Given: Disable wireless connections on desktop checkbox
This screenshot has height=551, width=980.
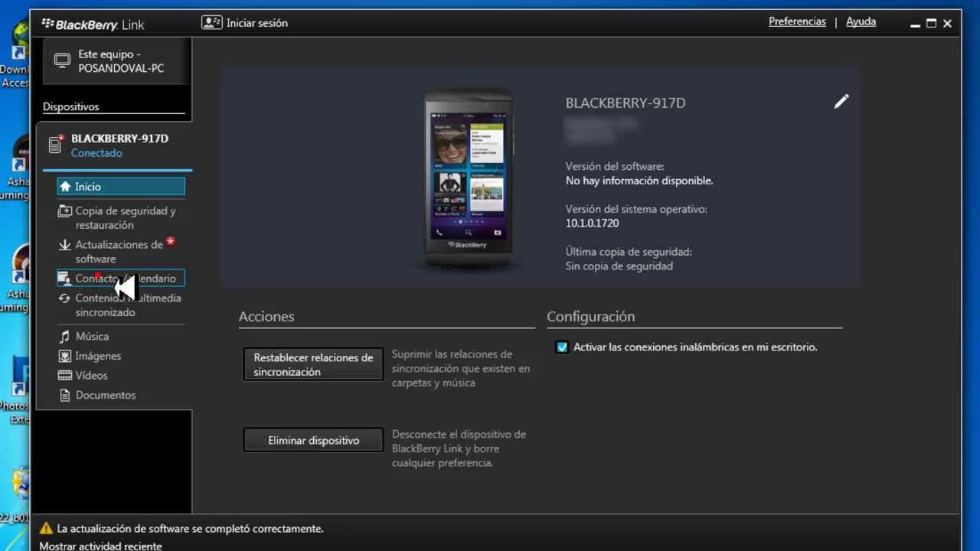Looking at the screenshot, I should point(562,347).
